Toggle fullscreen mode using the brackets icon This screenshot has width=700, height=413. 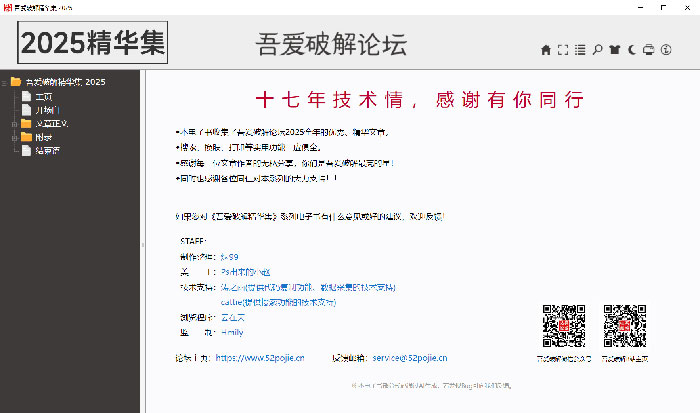tap(563, 50)
